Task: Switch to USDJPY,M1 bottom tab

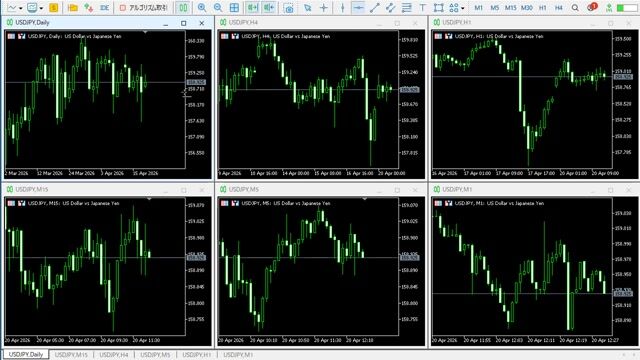Action: point(238,355)
